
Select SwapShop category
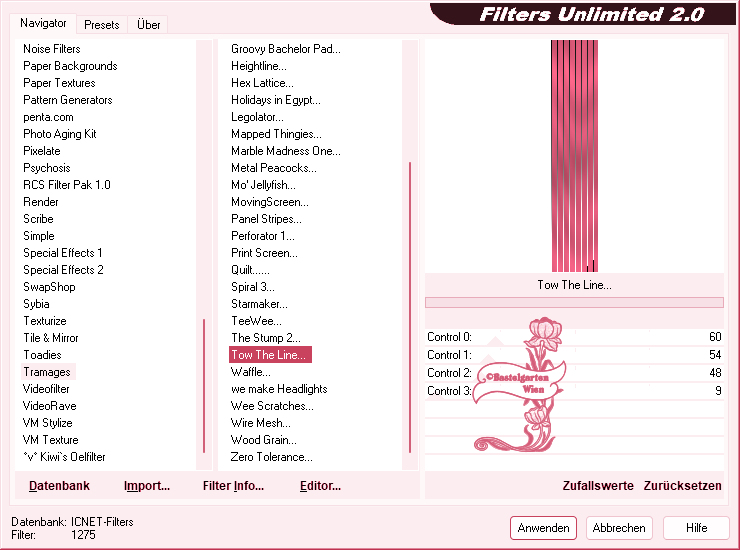(x=49, y=287)
